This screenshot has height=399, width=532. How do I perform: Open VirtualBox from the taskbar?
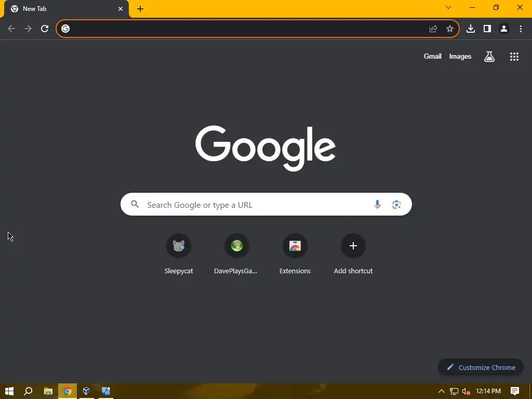coord(86,391)
